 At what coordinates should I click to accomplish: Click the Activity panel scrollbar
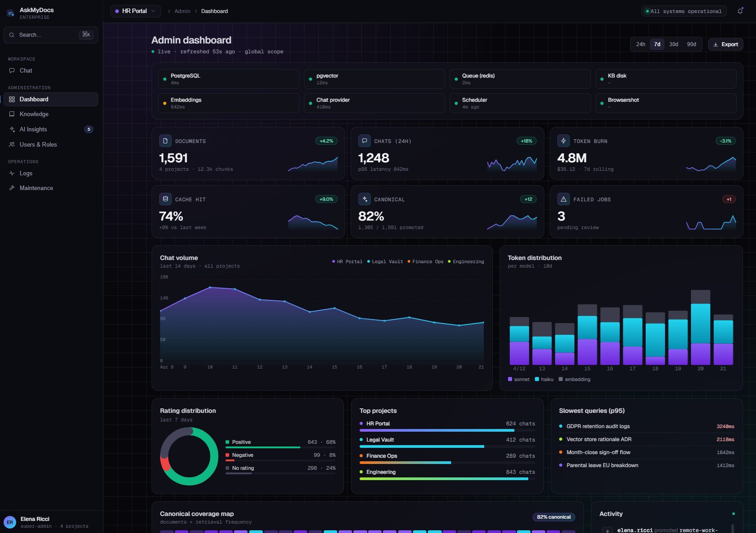pyautogui.click(x=733, y=529)
